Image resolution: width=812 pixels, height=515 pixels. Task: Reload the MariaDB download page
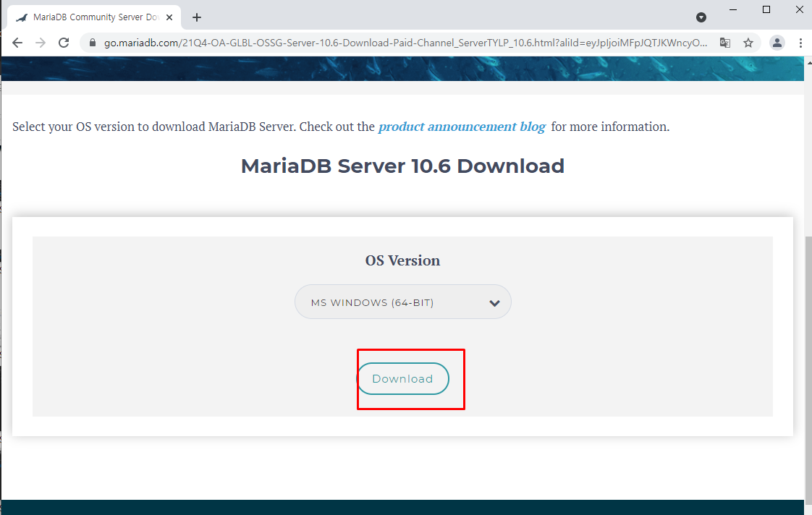click(x=64, y=43)
